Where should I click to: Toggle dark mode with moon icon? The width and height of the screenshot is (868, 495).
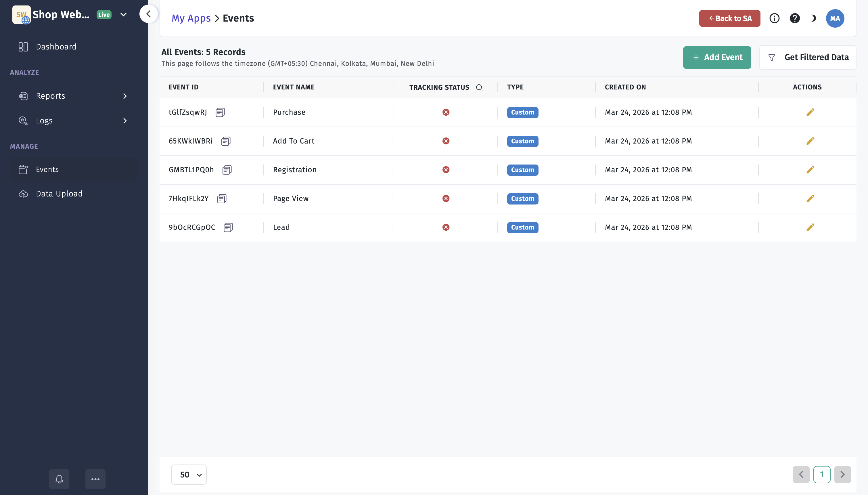pos(813,18)
